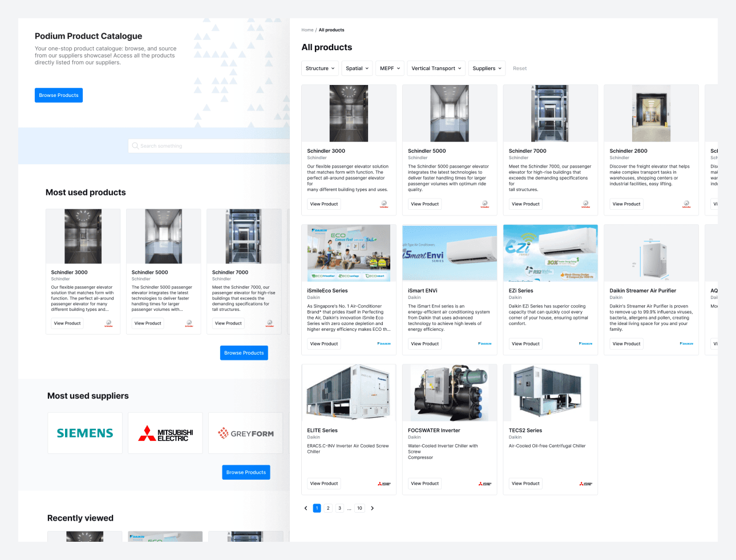The width and height of the screenshot is (736, 560).
Task: Go to previous page arrow
Action: coord(306,508)
